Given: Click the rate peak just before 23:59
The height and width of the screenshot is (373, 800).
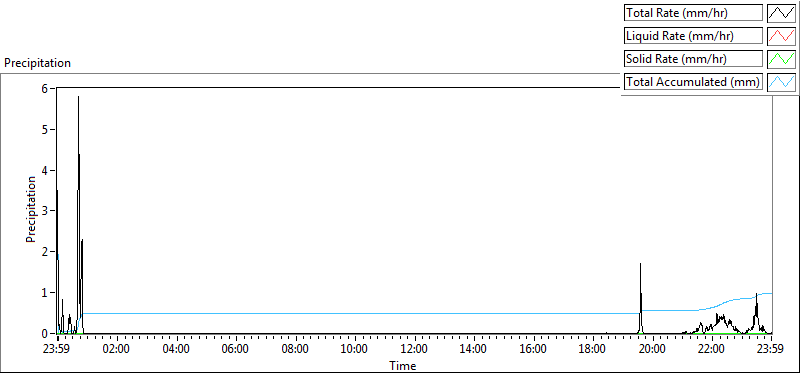Looking at the screenshot, I should [756, 294].
